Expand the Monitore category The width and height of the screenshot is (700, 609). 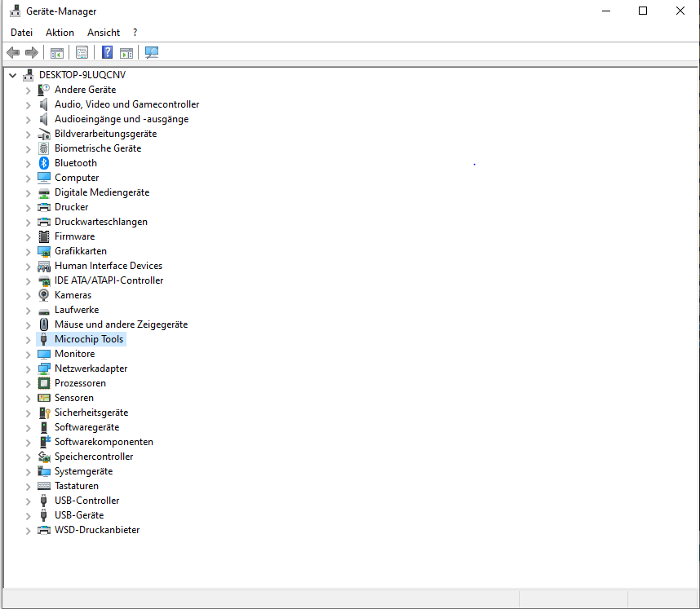coord(28,355)
